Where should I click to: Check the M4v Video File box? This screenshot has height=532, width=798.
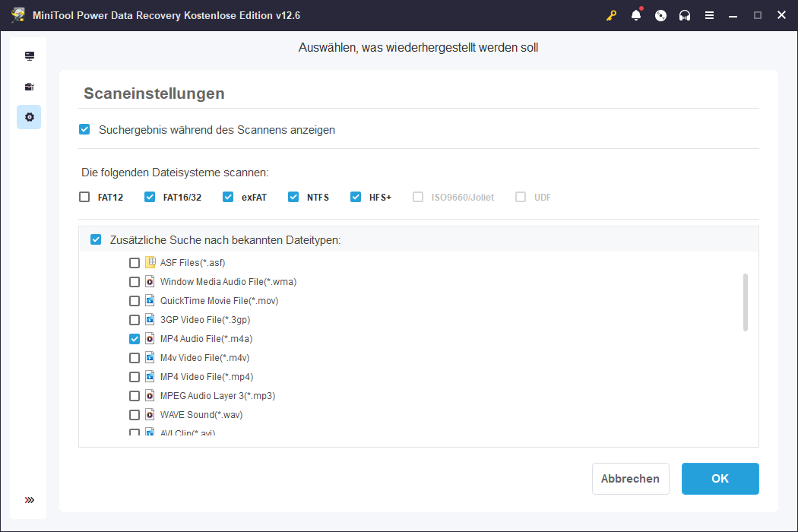[135, 358]
